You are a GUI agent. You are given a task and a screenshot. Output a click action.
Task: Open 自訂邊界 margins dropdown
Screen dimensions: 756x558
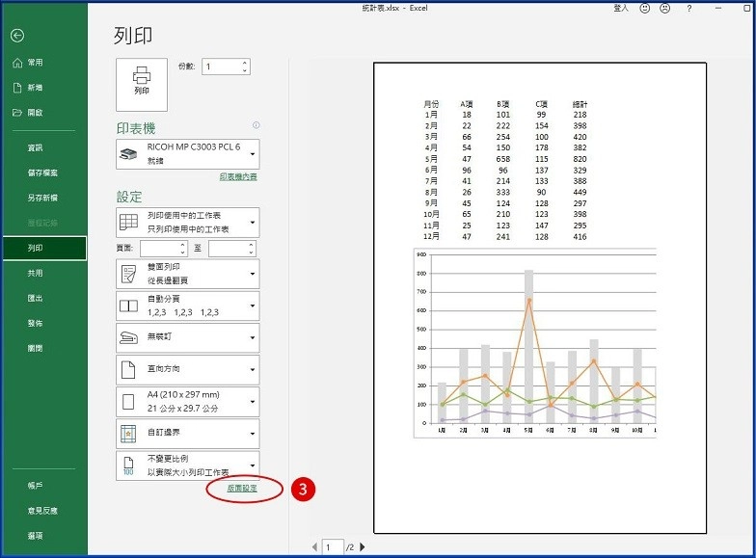(187, 434)
